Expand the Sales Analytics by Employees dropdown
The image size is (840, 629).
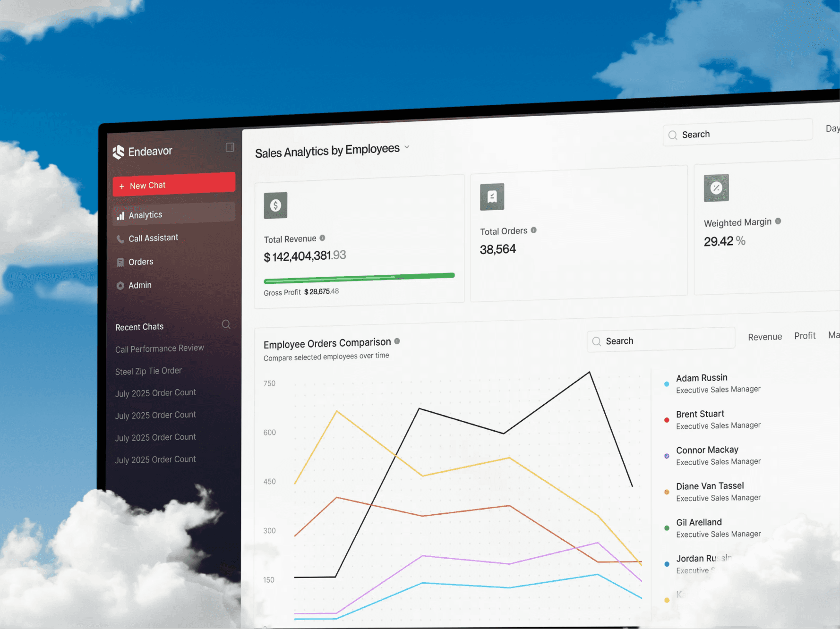(x=407, y=147)
